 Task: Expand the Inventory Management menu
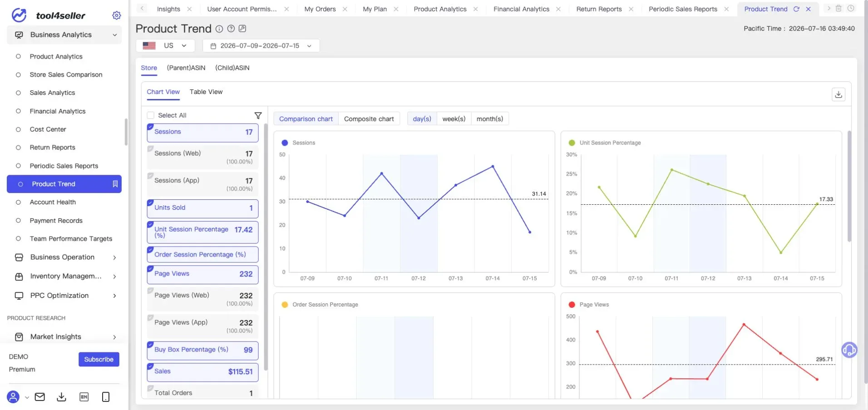tap(64, 276)
